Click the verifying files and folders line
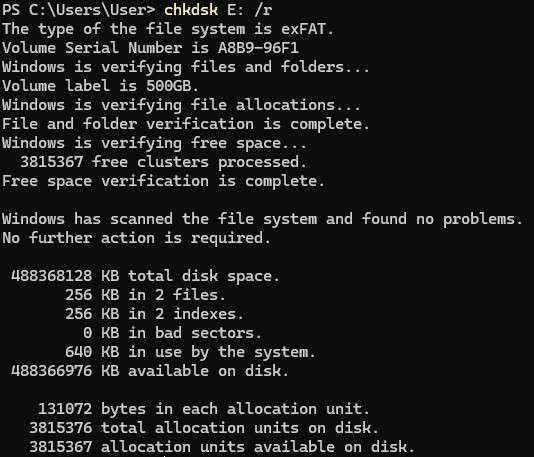Image resolution: width=534 pixels, height=457 pixels. 186,67
